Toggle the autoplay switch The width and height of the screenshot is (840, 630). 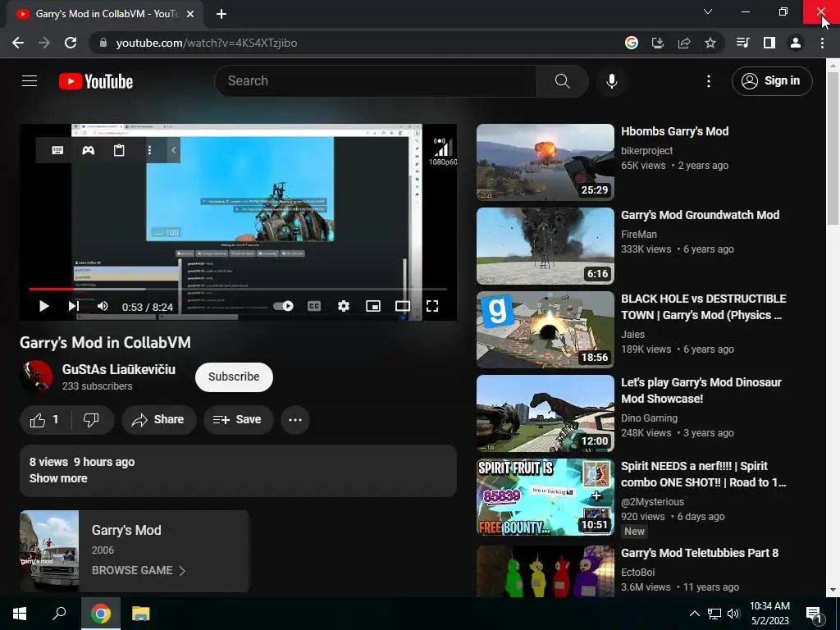click(x=283, y=306)
